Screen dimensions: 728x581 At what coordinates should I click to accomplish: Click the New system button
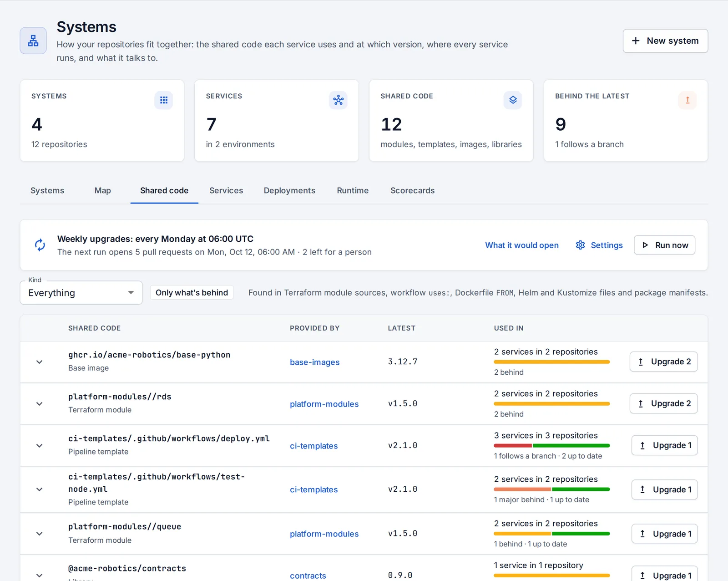(665, 41)
